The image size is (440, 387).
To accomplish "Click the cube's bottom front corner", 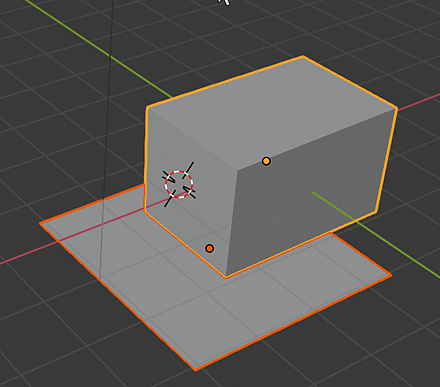I will pyautogui.click(x=226, y=276).
